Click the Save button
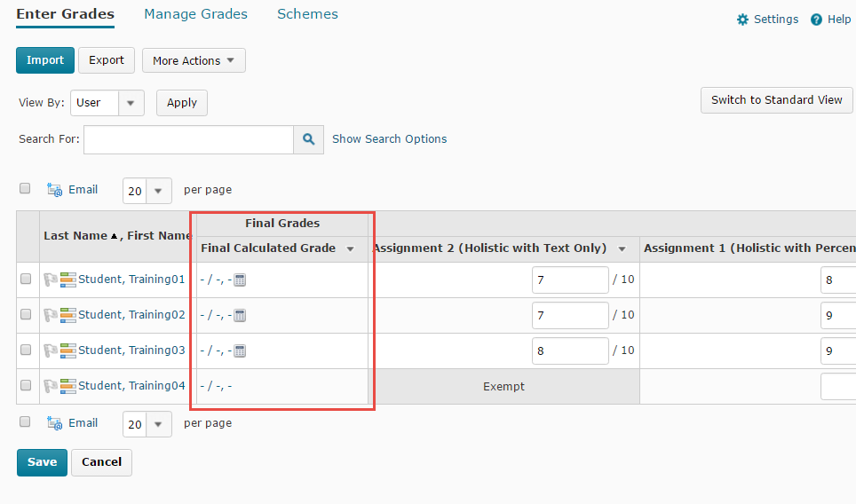 [x=42, y=462]
